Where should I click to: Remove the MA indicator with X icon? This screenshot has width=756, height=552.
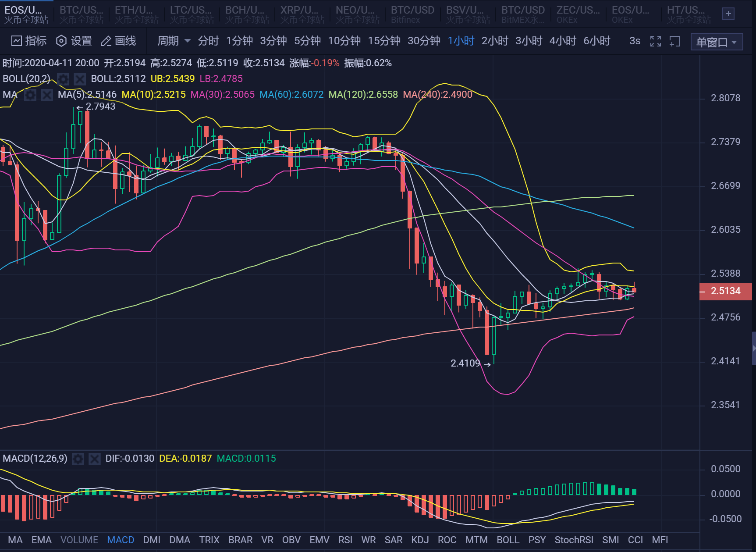coord(46,95)
